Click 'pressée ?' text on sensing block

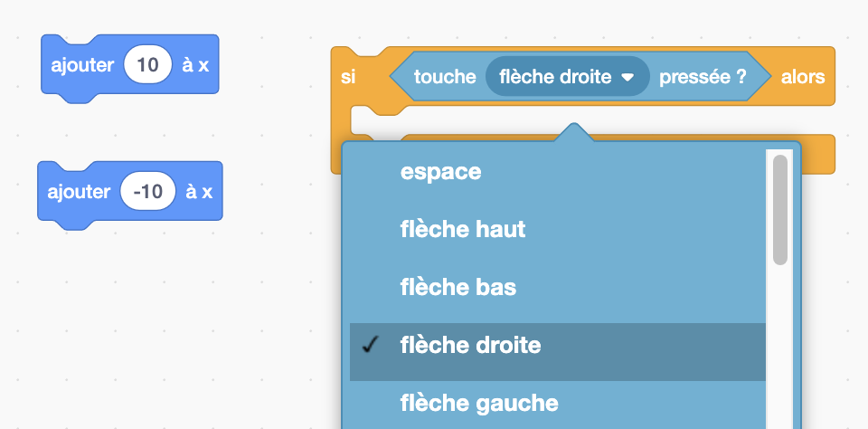pyautogui.click(x=703, y=77)
